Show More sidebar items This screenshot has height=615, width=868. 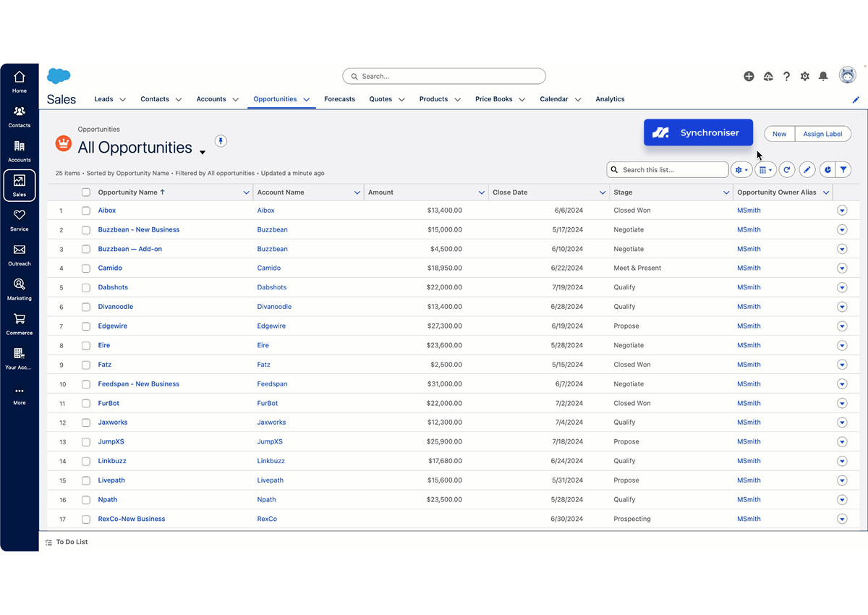point(20,395)
